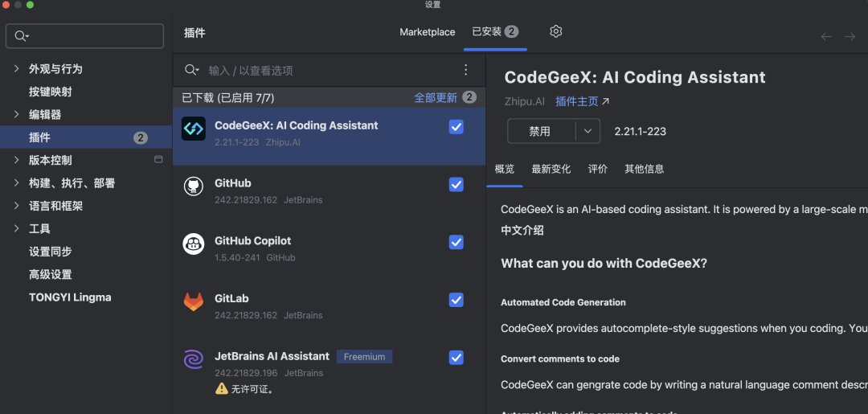Toggle the GitLab plugin checkbox
The width and height of the screenshot is (868, 414).
[x=457, y=299]
